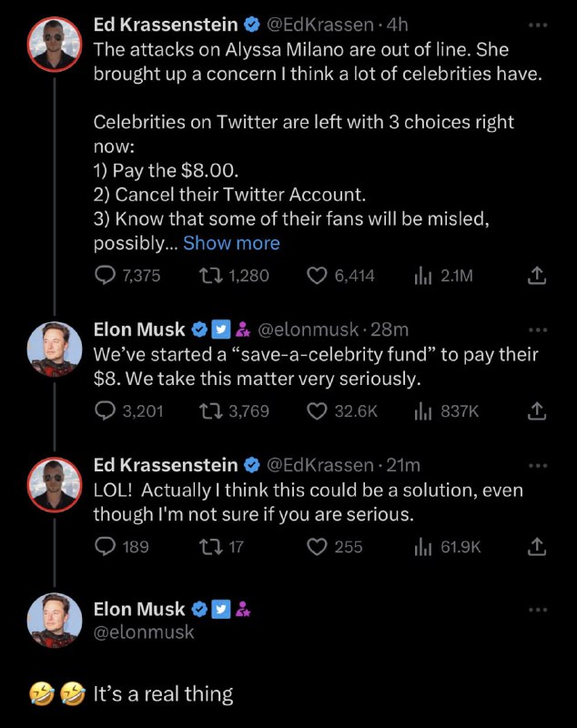
Task: Expand the tweet with Show more
Action: tap(231, 243)
